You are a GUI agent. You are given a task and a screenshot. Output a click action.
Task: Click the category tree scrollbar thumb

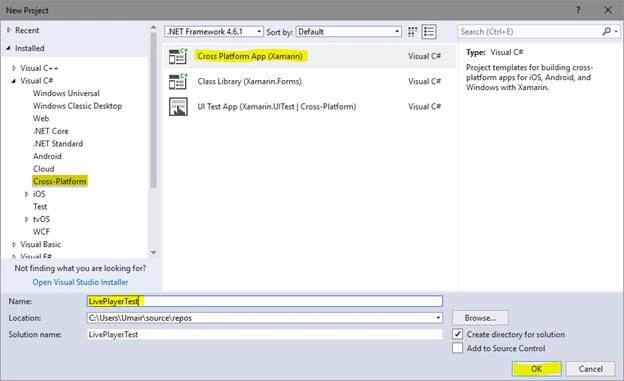153,109
